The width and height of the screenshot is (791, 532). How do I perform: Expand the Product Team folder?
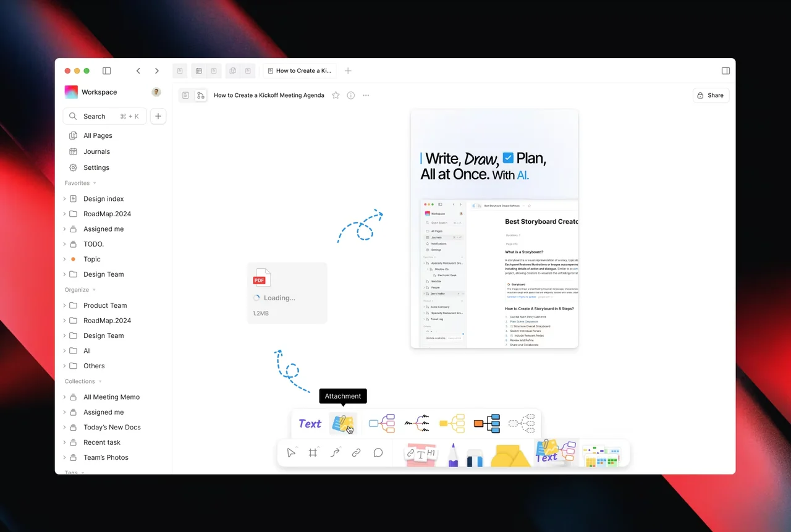coord(64,305)
